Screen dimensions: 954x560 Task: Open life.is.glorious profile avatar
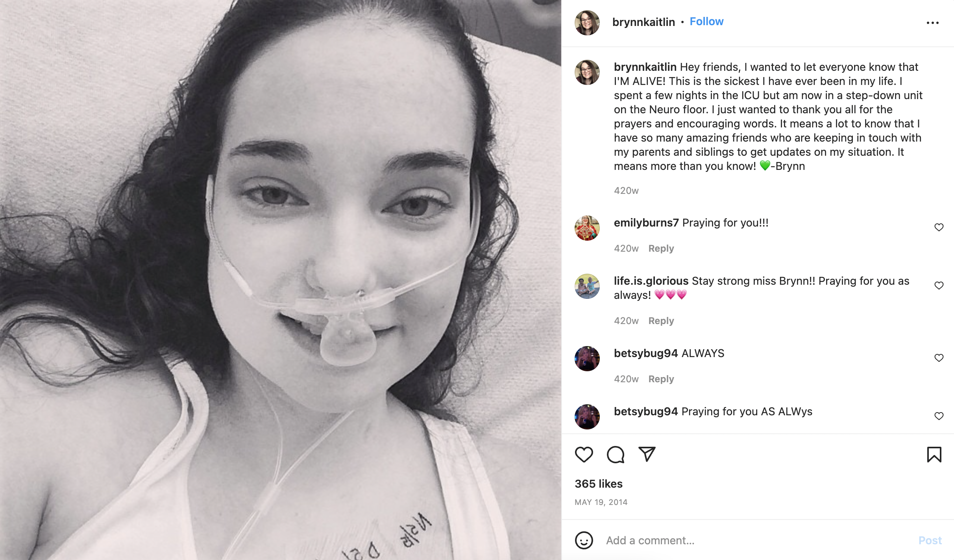point(587,286)
